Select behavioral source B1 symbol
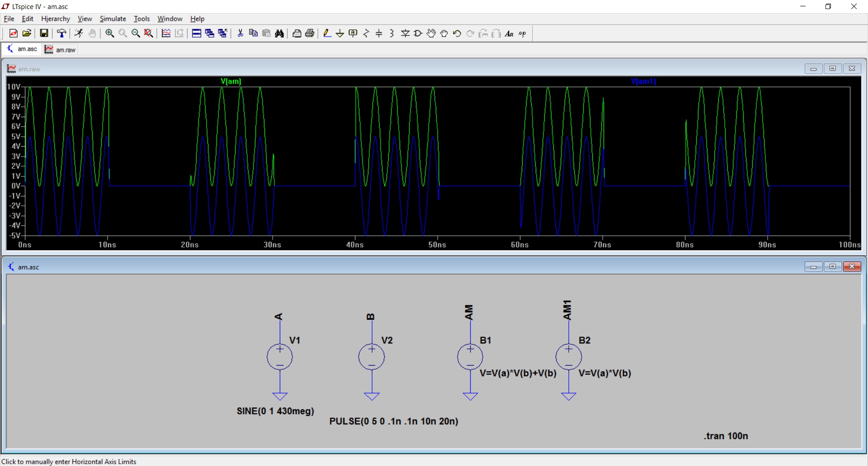 pos(470,357)
